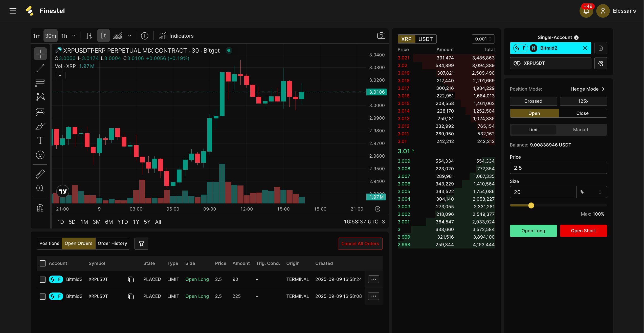Expand Hedge Mode position mode chevron

[603, 89]
